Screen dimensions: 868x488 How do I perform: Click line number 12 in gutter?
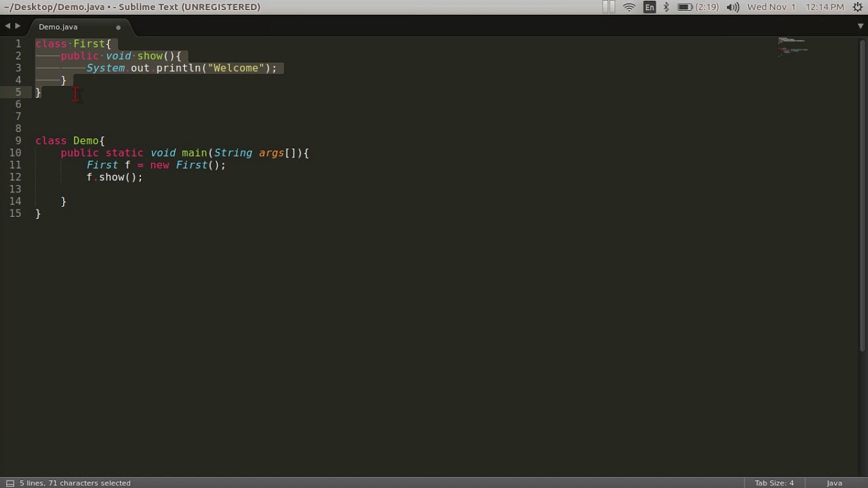[15, 177]
